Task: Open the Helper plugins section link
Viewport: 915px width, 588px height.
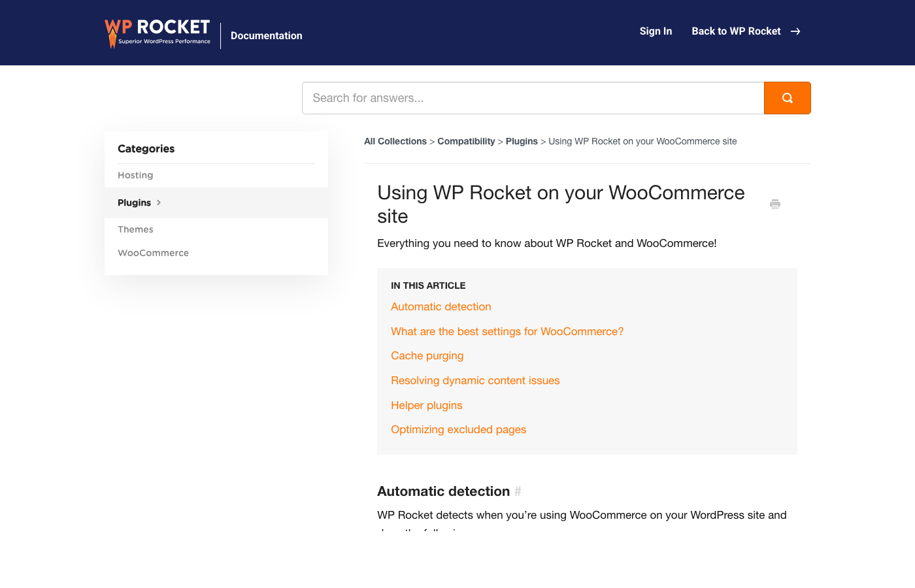Action: pos(426,405)
